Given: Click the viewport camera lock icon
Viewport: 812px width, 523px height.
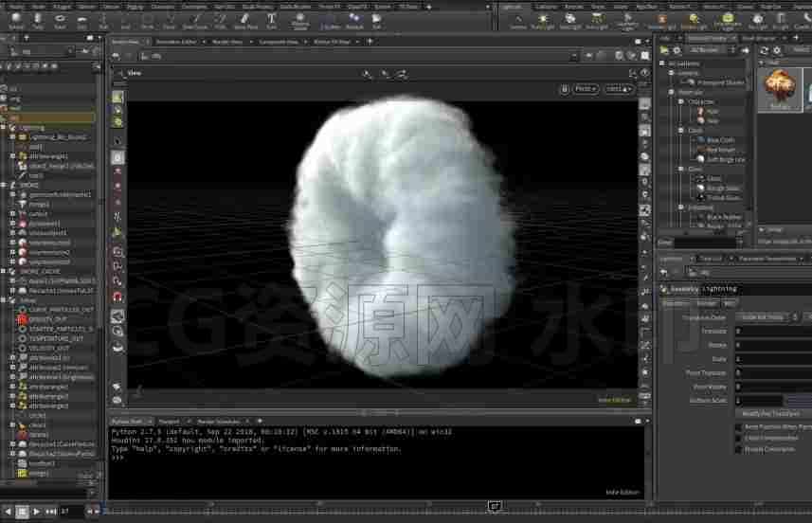Looking at the screenshot, I should [x=565, y=89].
